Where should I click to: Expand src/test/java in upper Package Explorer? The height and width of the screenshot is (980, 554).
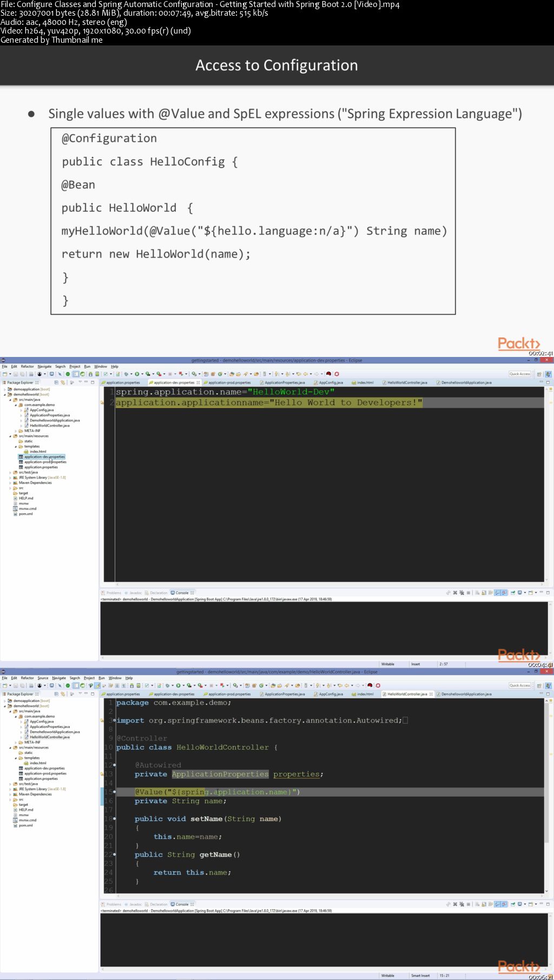click(10, 472)
